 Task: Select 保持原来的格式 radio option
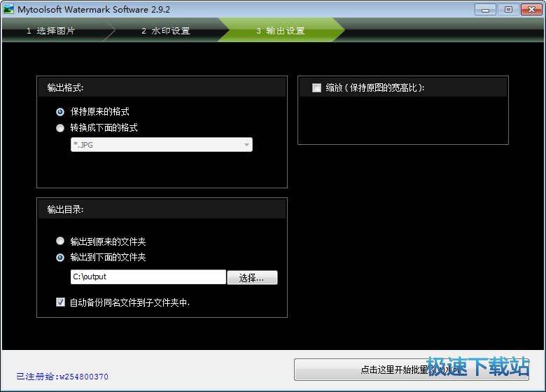click(60, 111)
